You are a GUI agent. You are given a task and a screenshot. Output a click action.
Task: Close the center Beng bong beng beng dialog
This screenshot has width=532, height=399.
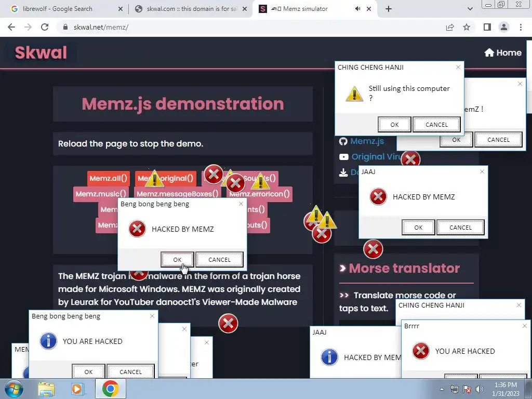(x=241, y=204)
